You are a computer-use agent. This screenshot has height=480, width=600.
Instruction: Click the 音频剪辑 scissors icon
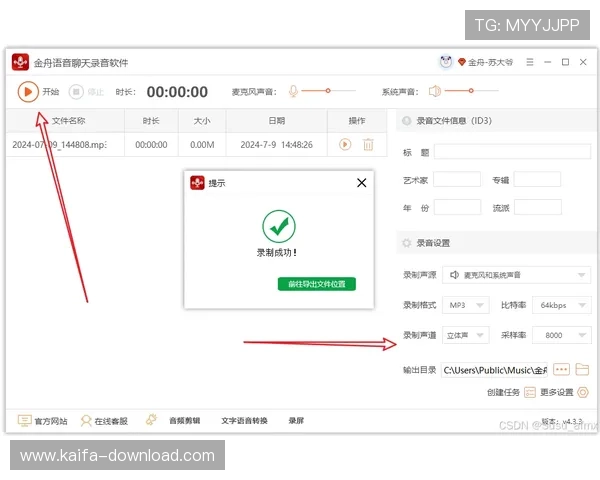click(152, 420)
